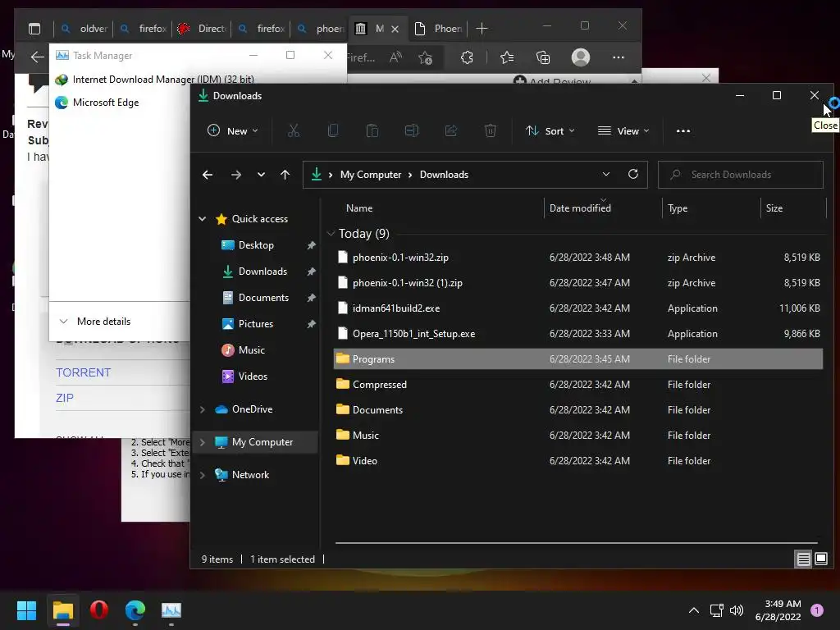Click the Delete trash icon in toolbar
Image resolution: width=840 pixels, height=630 pixels.
click(491, 130)
